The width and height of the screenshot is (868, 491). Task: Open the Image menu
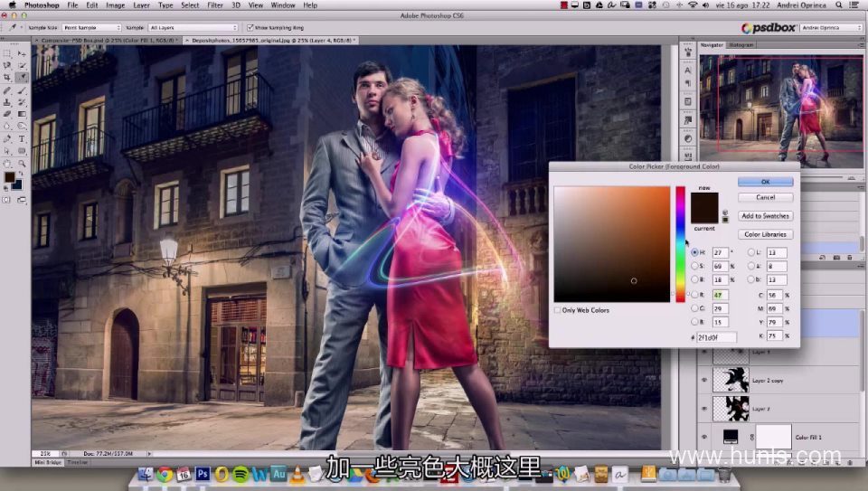coord(115,5)
